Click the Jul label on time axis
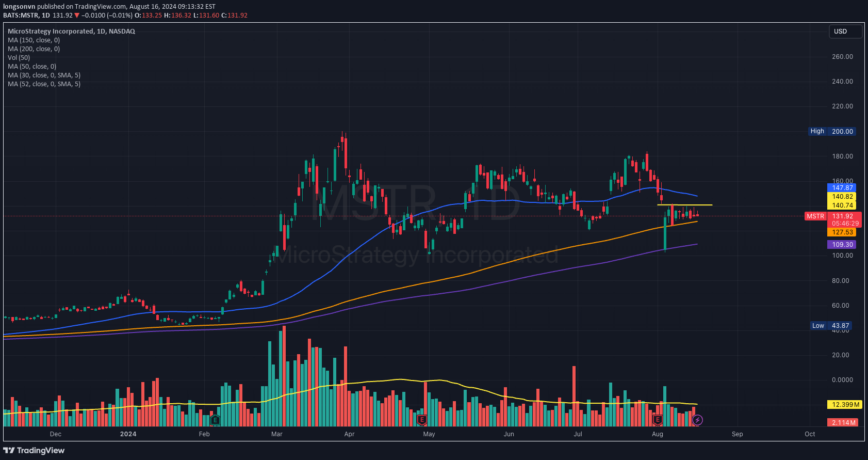 pos(578,434)
